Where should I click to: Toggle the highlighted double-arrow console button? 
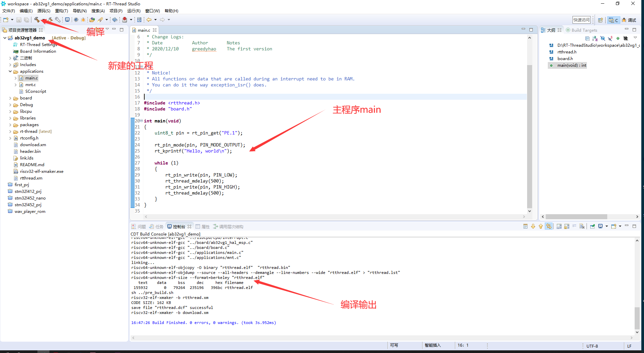(x=549, y=226)
